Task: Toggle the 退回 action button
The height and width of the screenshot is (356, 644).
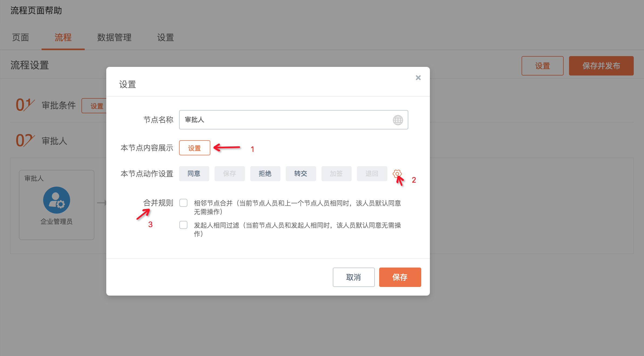Action: [372, 174]
